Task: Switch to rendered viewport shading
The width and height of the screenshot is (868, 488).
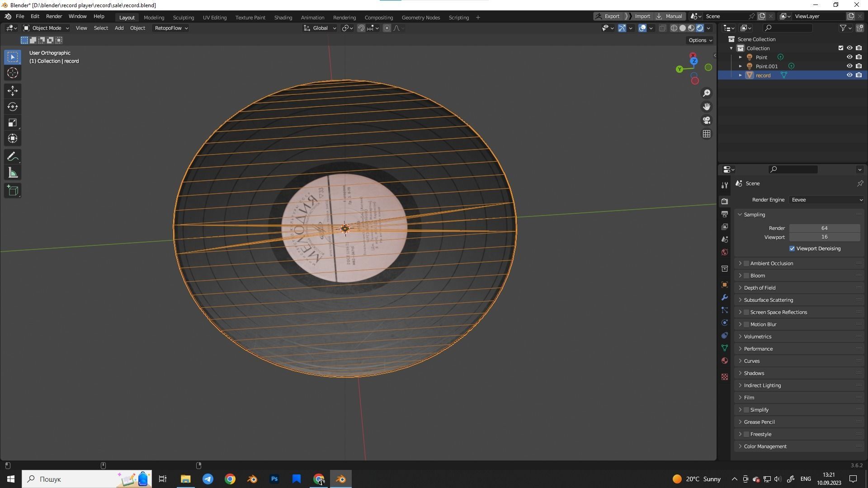Action: 700,28
